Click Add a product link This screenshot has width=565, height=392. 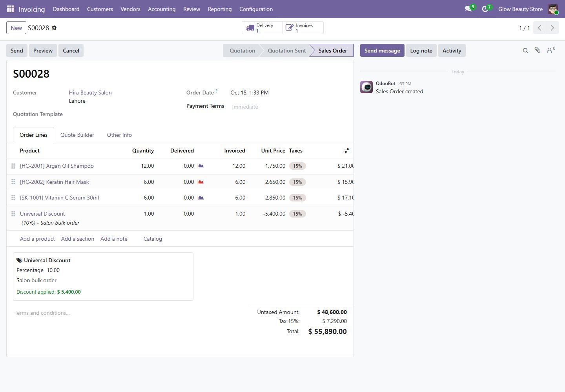pyautogui.click(x=37, y=239)
